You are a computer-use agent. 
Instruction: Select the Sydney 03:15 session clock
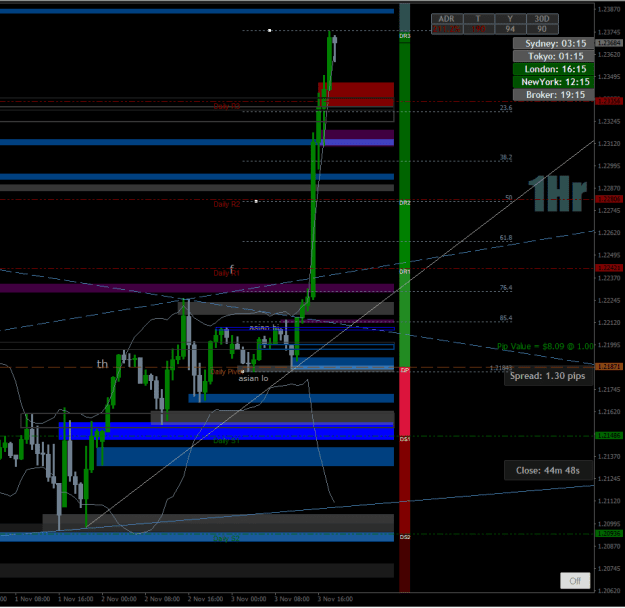[x=553, y=43]
